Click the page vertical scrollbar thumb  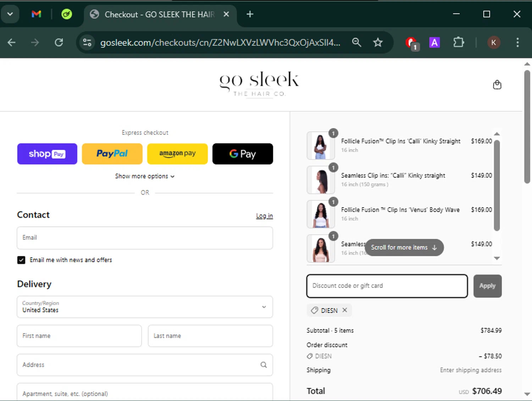pyautogui.click(x=527, y=127)
